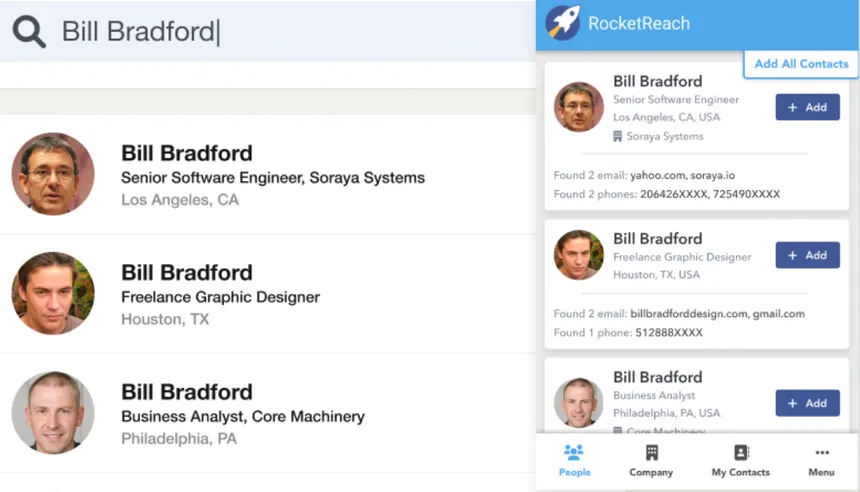Add Senior Software Engineer Bill Bradford
Screen dimensions: 860x492
[807, 107]
